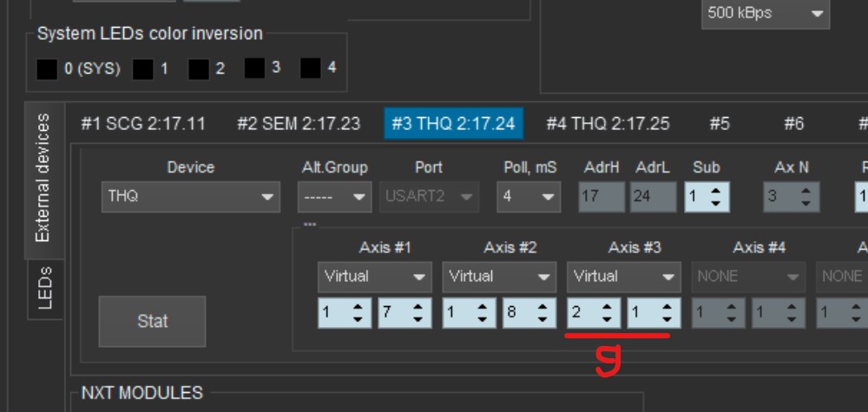Open the 500 kBps baud rate dropdown
Screen dimensions: 868x412
[x=765, y=14]
